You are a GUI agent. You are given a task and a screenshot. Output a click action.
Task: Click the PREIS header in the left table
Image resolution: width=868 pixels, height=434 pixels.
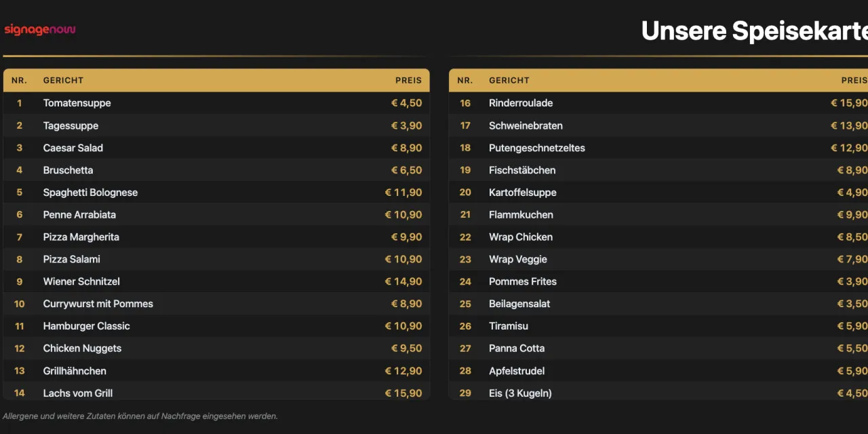pyautogui.click(x=409, y=80)
